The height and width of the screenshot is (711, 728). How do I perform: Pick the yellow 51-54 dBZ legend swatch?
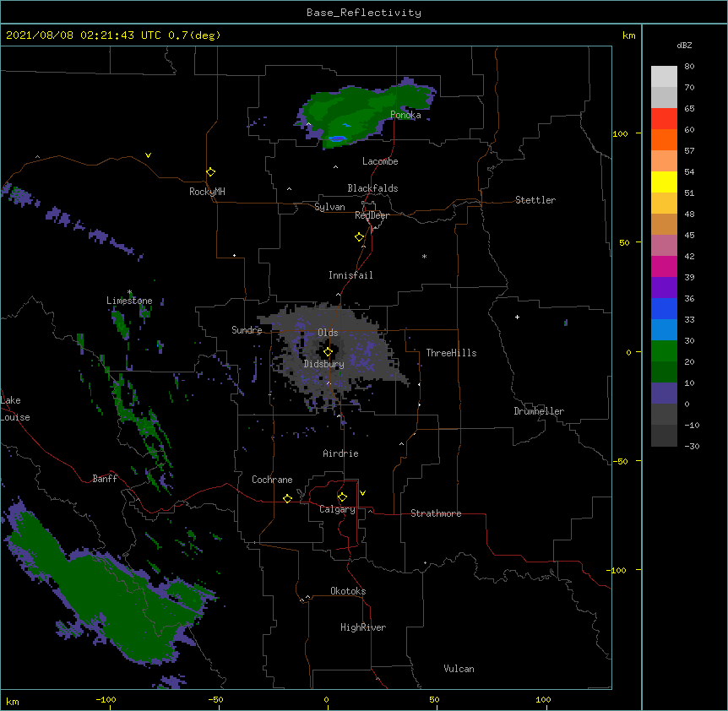[x=664, y=182]
